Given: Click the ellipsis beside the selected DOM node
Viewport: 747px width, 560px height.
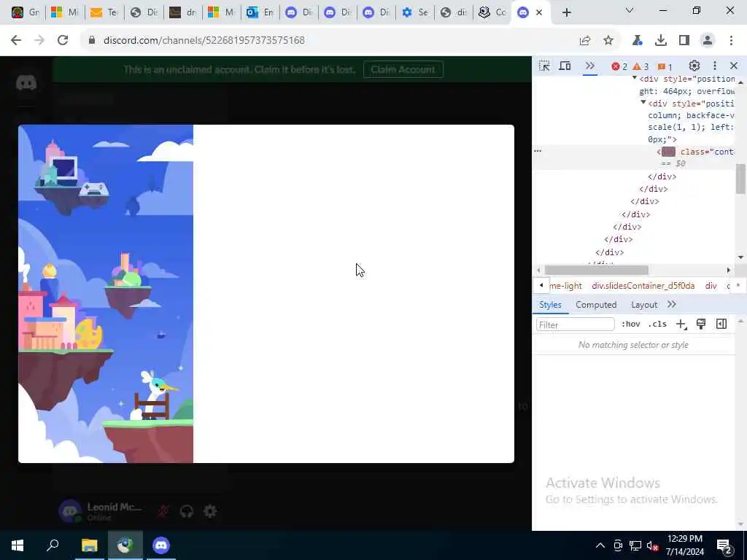Looking at the screenshot, I should [x=538, y=150].
